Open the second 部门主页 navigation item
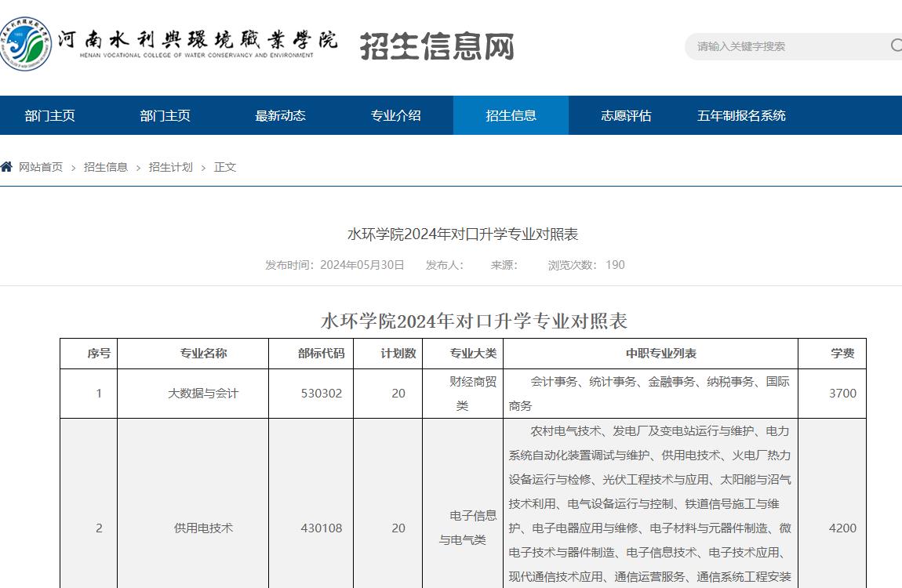Image resolution: width=902 pixels, height=588 pixels. click(x=165, y=115)
